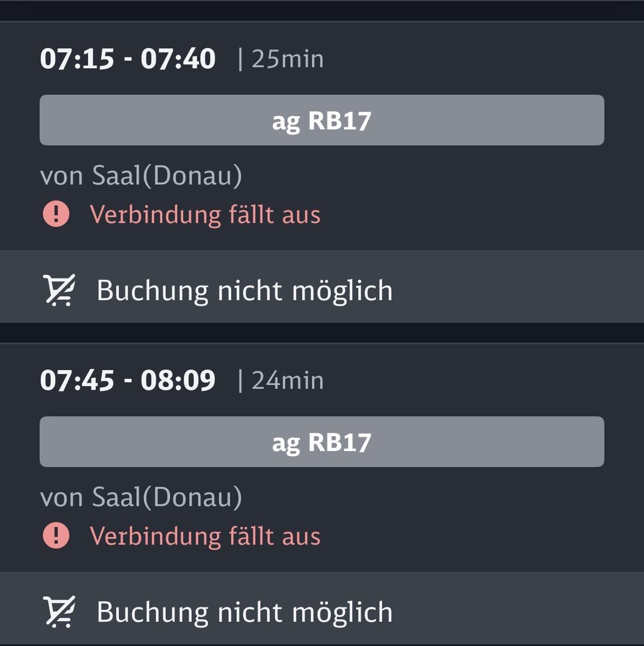Tap the warning icon on the 07:45 connection
Viewport: 644px width, 646px height.
(x=56, y=536)
